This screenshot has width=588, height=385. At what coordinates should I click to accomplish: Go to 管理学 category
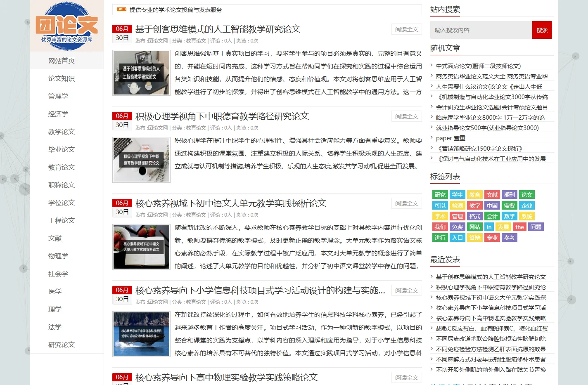click(58, 96)
